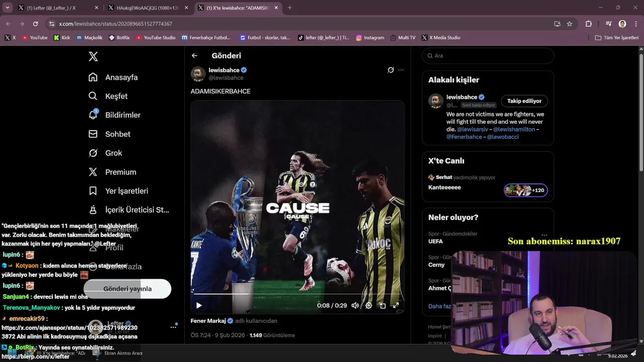Open the TikTok lefter bookmark

coord(324,38)
